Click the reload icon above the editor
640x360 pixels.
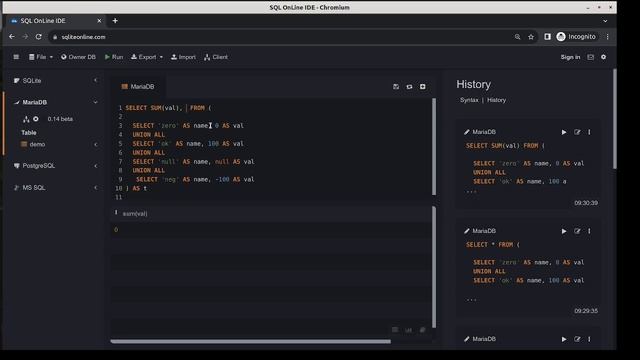[x=409, y=87]
